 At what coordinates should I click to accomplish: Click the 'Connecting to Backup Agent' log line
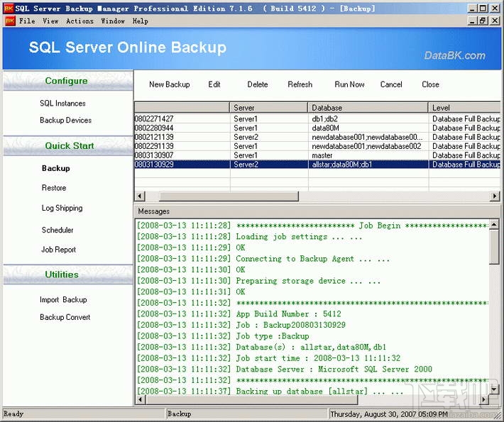point(263,259)
